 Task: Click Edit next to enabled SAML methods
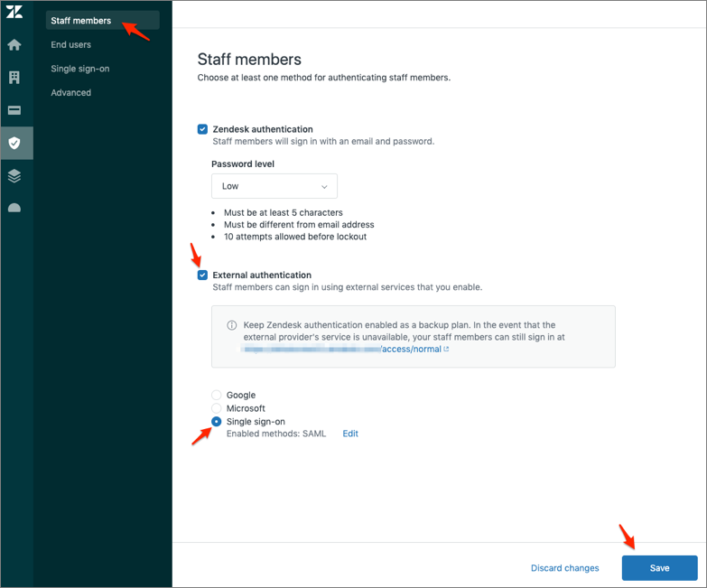[x=350, y=434]
